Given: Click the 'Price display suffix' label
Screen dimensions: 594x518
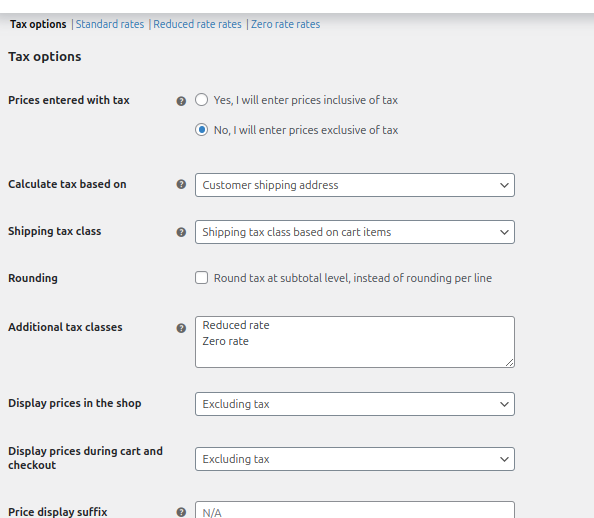Looking at the screenshot, I should click(x=58, y=512).
